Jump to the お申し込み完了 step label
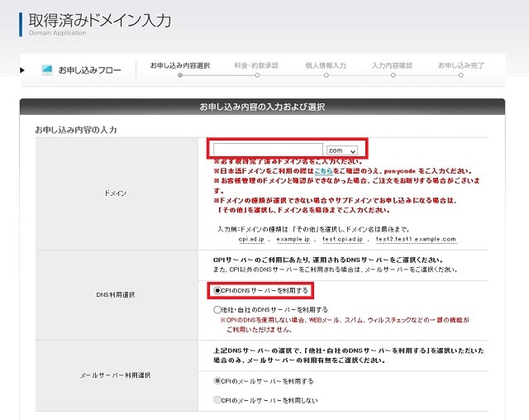 pos(461,64)
